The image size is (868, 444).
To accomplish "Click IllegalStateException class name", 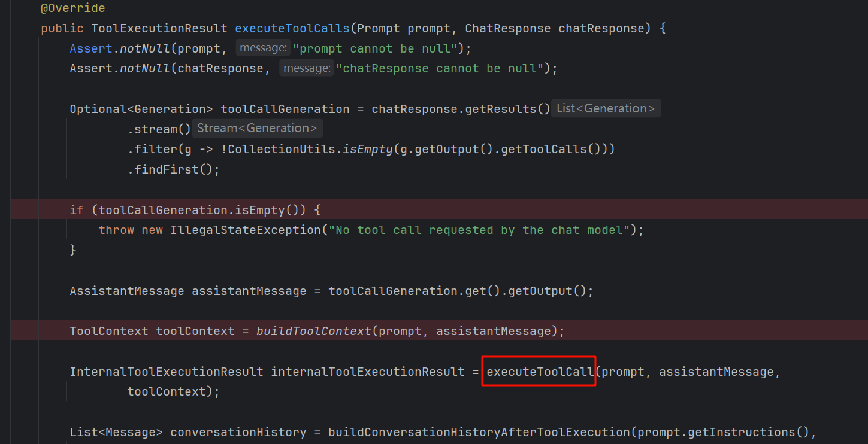I will click(x=246, y=230).
